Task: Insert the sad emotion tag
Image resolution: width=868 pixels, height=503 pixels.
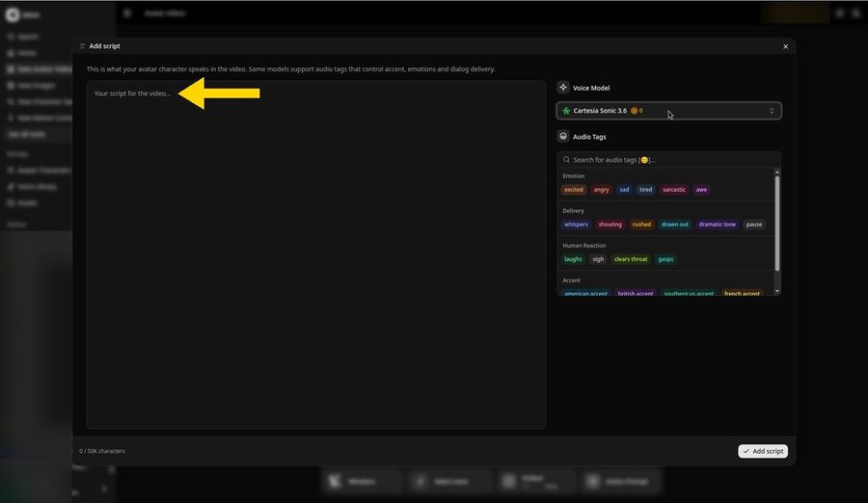Action: pyautogui.click(x=624, y=189)
